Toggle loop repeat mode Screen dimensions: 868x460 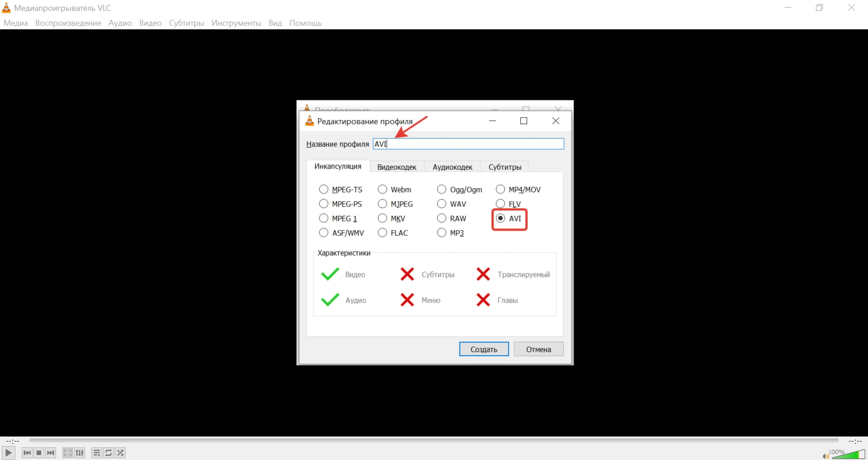(109, 453)
